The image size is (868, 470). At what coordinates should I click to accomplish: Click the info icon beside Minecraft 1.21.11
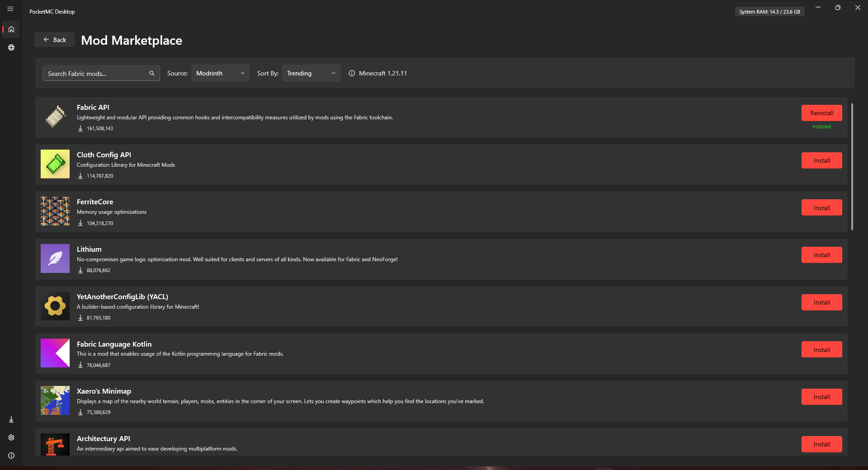352,73
